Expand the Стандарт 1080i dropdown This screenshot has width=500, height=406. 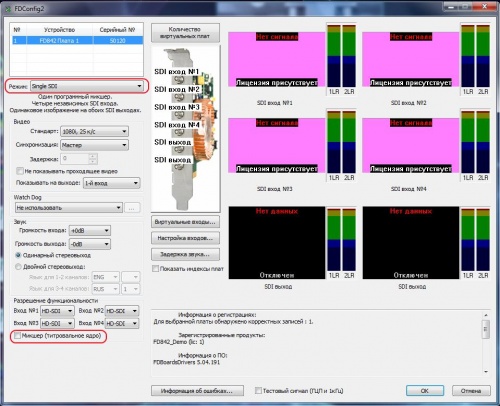(x=94, y=131)
